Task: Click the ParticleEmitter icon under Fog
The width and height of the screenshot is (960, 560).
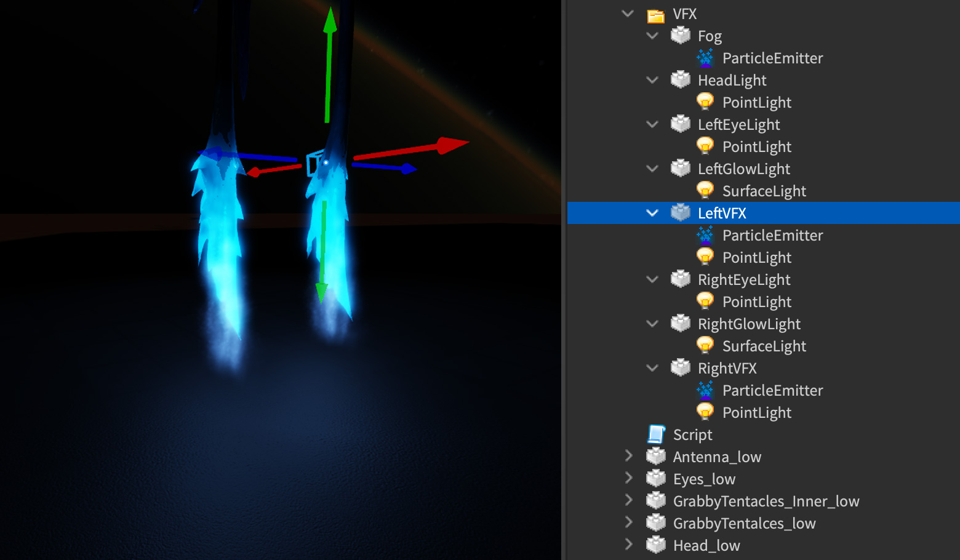Action: [705, 58]
